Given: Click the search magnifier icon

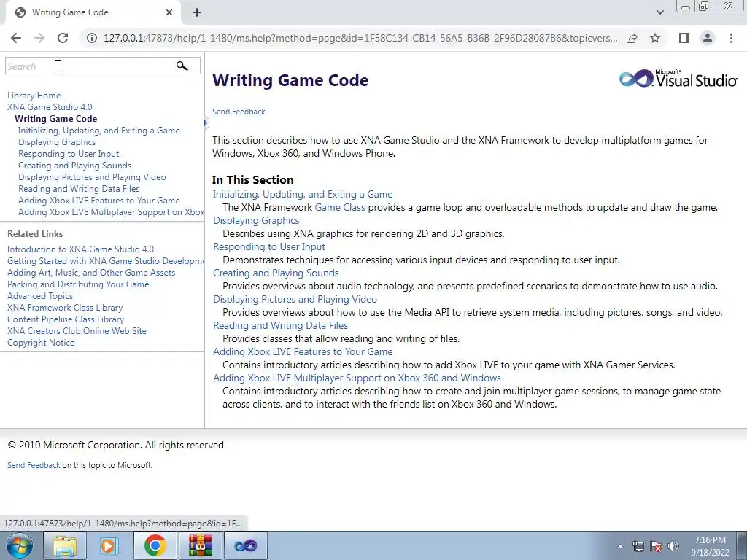Looking at the screenshot, I should pyautogui.click(x=182, y=66).
